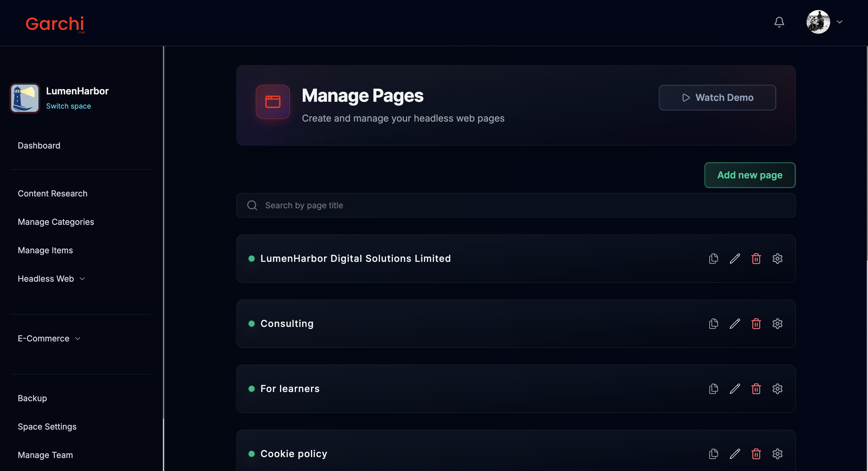Screen dimensions: 868x471
Task: Open the user profile dropdown arrow
Action: tap(840, 22)
